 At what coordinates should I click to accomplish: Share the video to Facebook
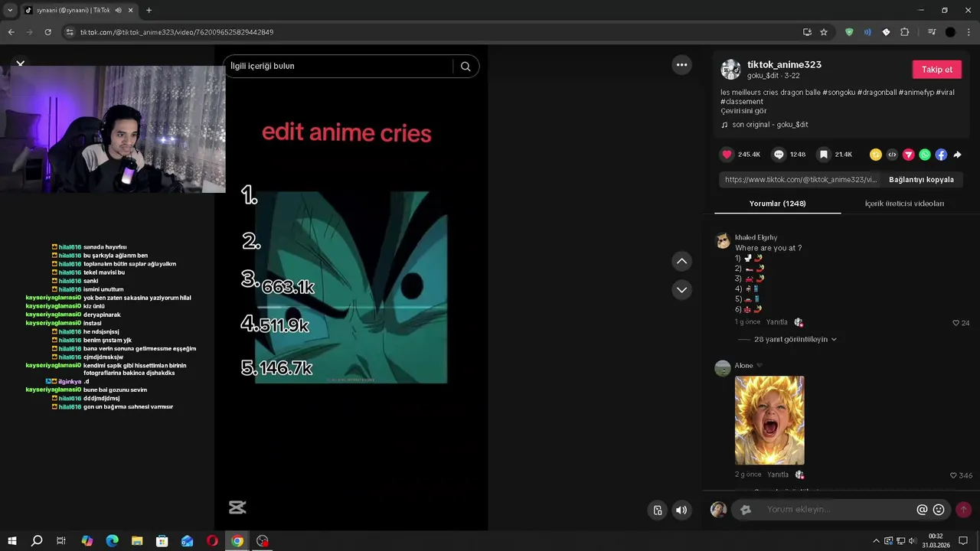(941, 155)
